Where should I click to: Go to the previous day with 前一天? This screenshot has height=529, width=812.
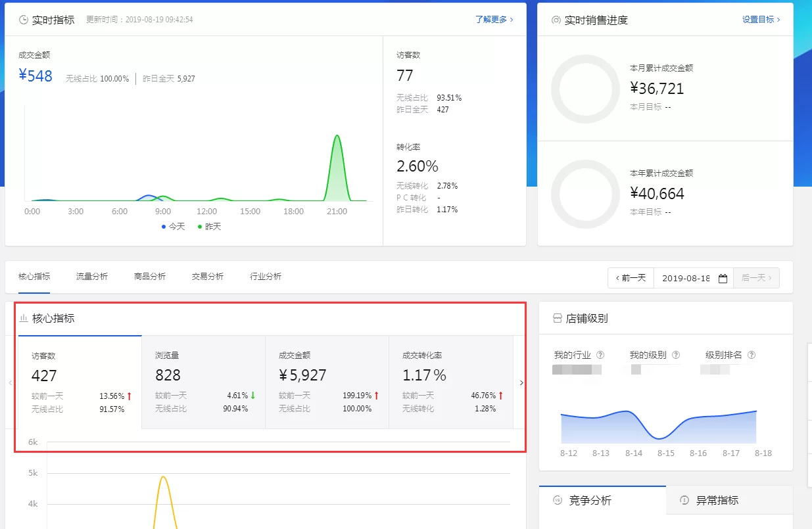[631, 278]
